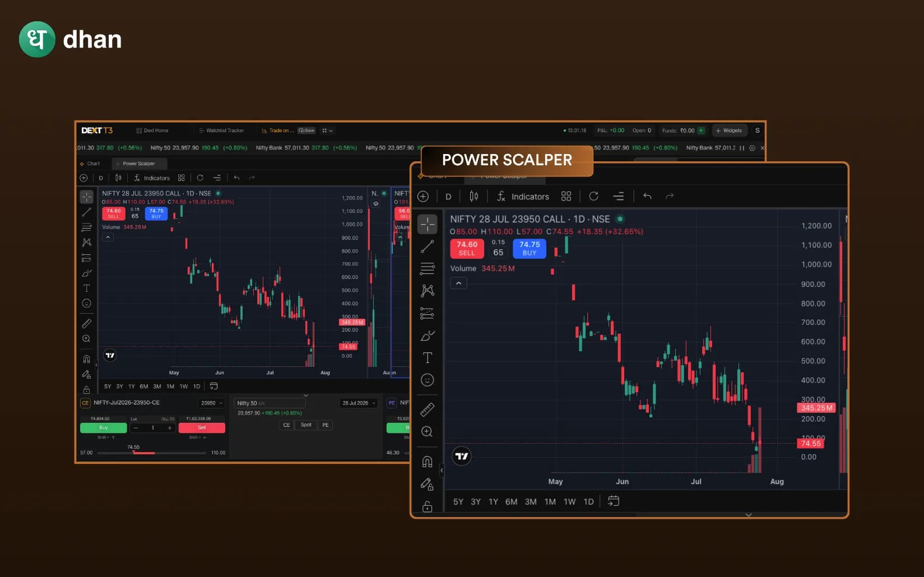
Task: Open the forecasting tool in zoomed Power Scalper panel
Action: point(428,313)
